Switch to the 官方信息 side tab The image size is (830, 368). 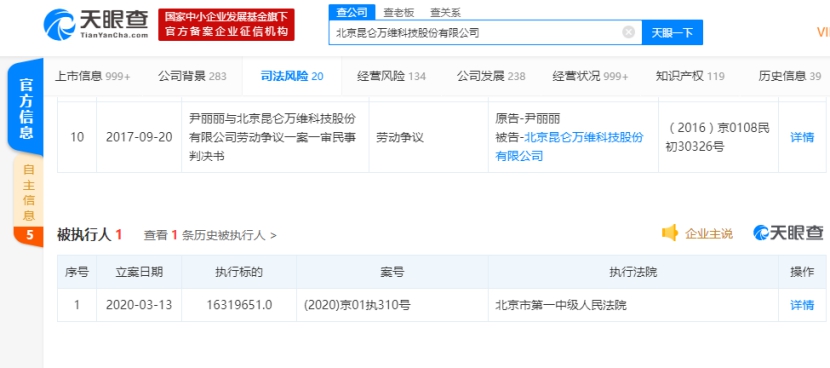coord(26,108)
